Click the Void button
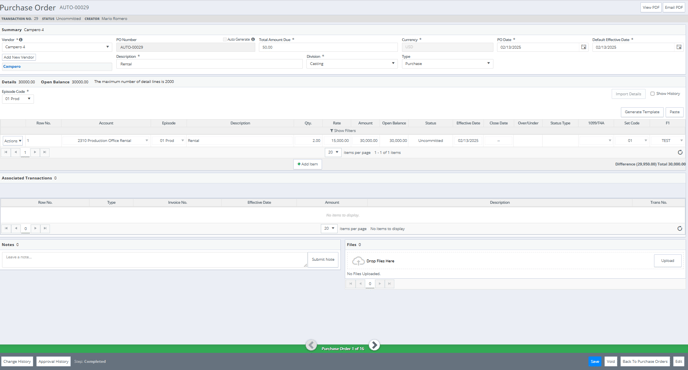 [610, 361]
